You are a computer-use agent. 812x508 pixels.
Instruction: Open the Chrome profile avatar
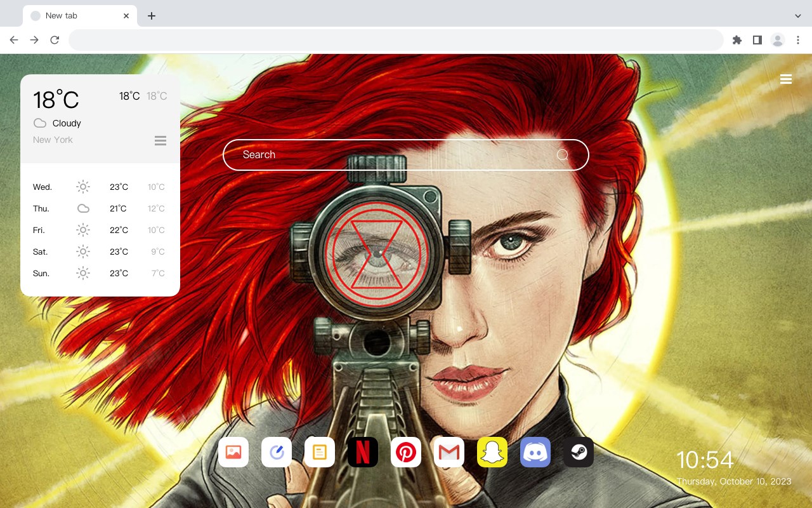(778, 40)
